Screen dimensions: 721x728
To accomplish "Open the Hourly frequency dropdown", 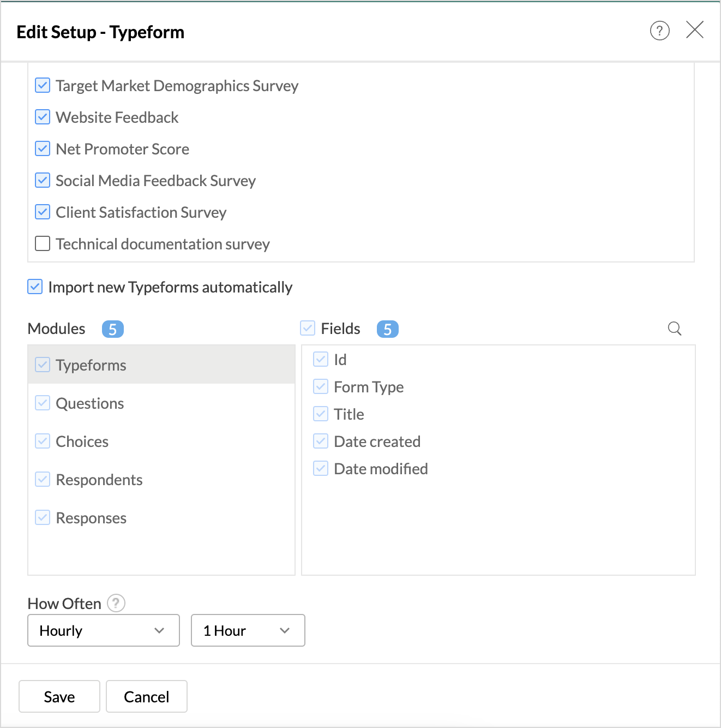I will coord(104,630).
